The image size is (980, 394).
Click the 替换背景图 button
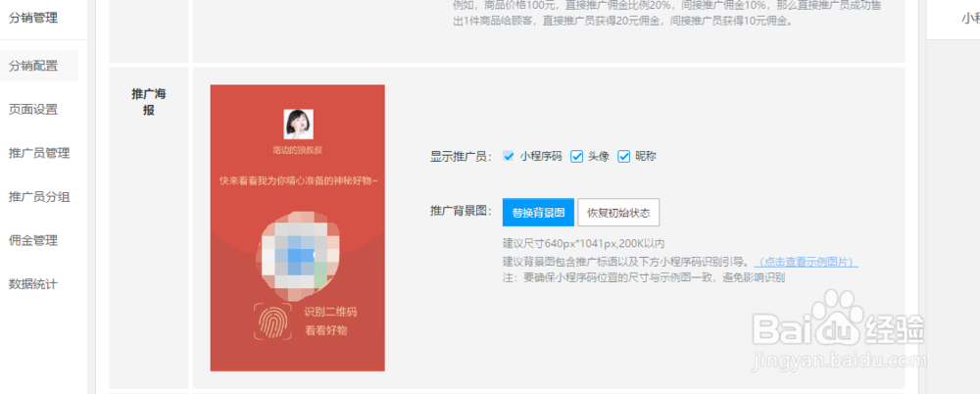click(538, 212)
